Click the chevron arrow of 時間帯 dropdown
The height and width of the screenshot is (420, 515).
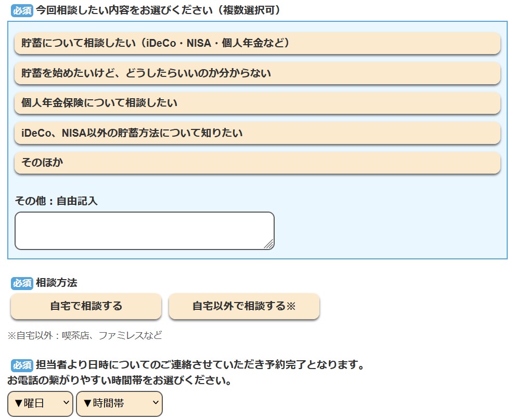click(x=155, y=403)
